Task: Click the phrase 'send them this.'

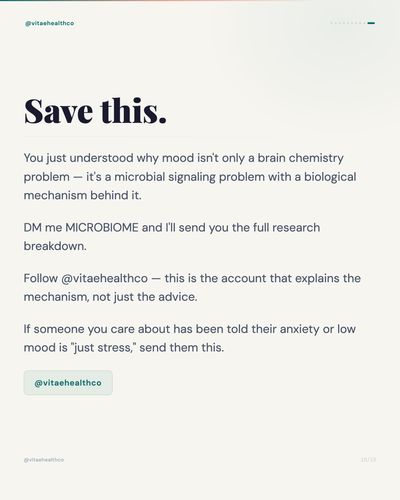Action: tap(182, 348)
